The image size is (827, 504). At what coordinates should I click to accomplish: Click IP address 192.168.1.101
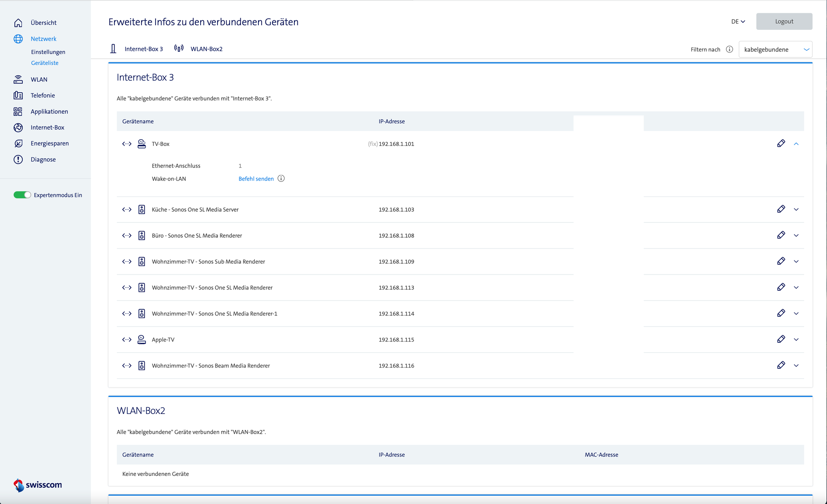[396, 144]
